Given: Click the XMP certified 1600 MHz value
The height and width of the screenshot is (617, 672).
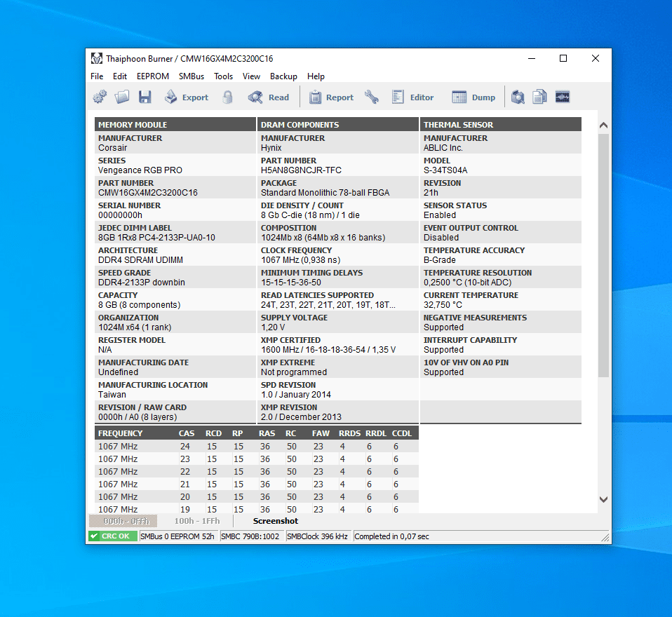Looking at the screenshot, I should [328, 350].
